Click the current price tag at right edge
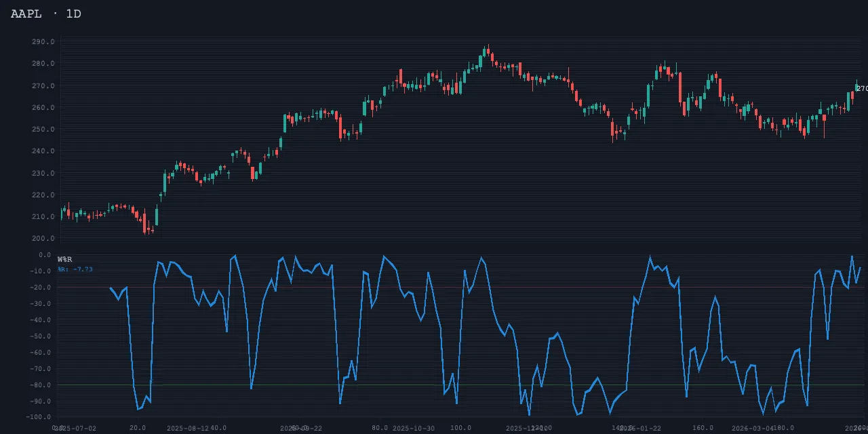The image size is (868, 434). (x=861, y=89)
